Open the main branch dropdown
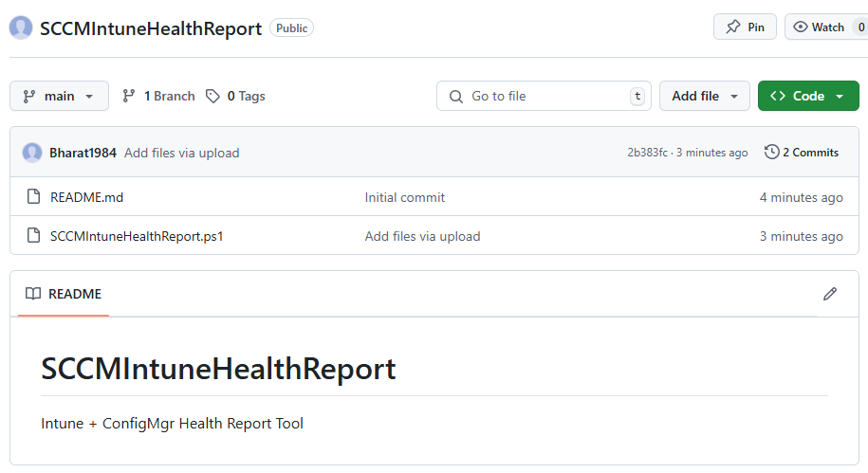 pos(59,96)
